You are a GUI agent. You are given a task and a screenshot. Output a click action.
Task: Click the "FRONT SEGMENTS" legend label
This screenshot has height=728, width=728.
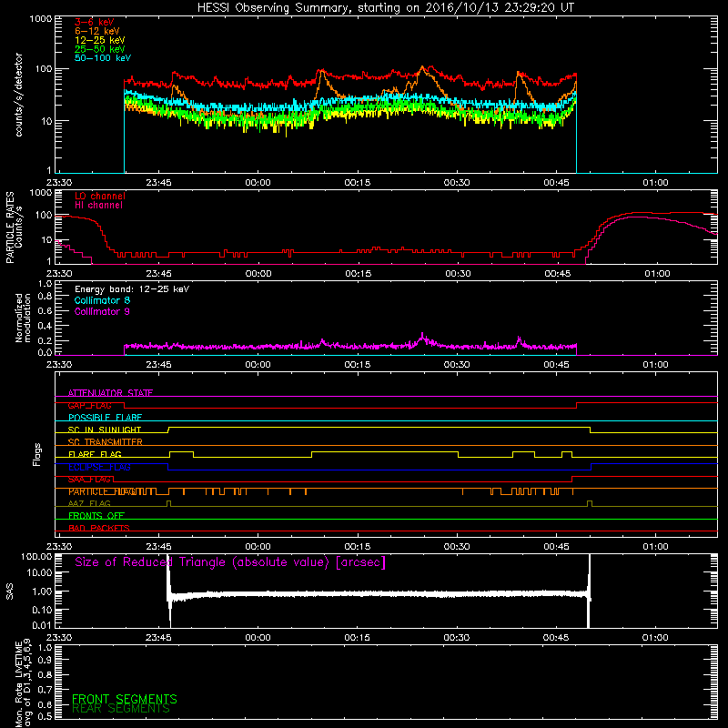(x=125, y=699)
